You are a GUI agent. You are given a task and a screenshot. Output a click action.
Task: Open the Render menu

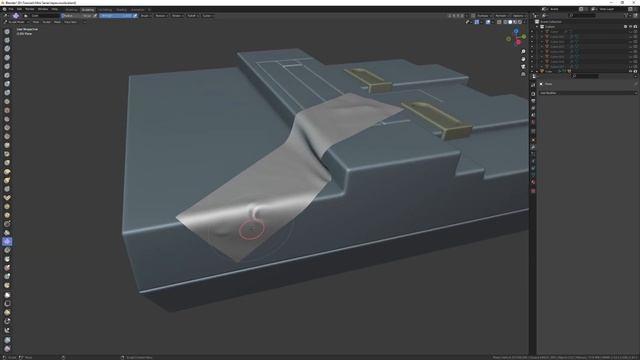click(29, 9)
